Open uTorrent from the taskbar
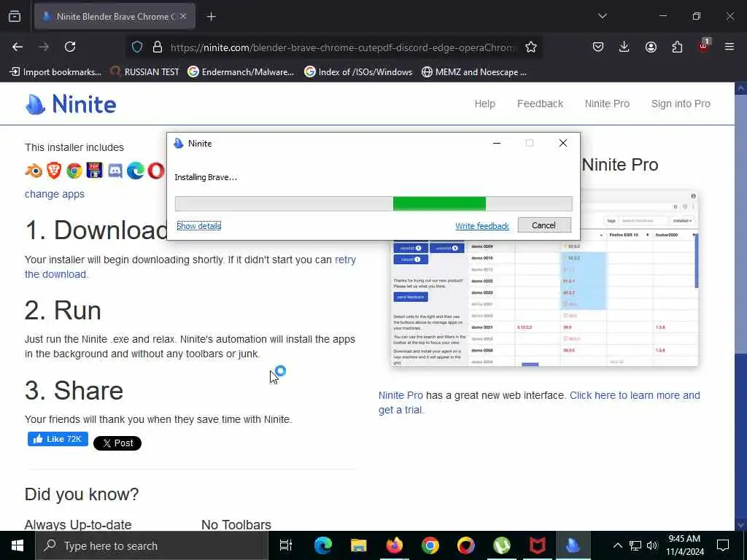The height and width of the screenshot is (560, 747). coord(502,545)
